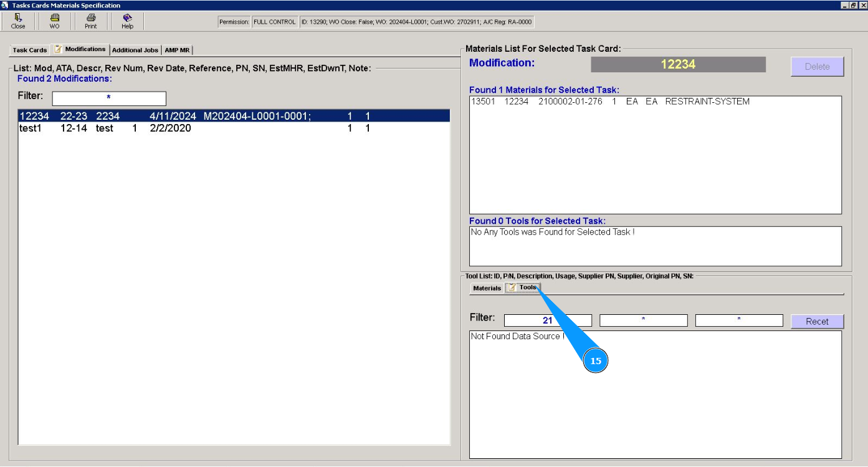Click the 12234 modification number field
The width and height of the screenshot is (868, 467).
pyautogui.click(x=678, y=64)
